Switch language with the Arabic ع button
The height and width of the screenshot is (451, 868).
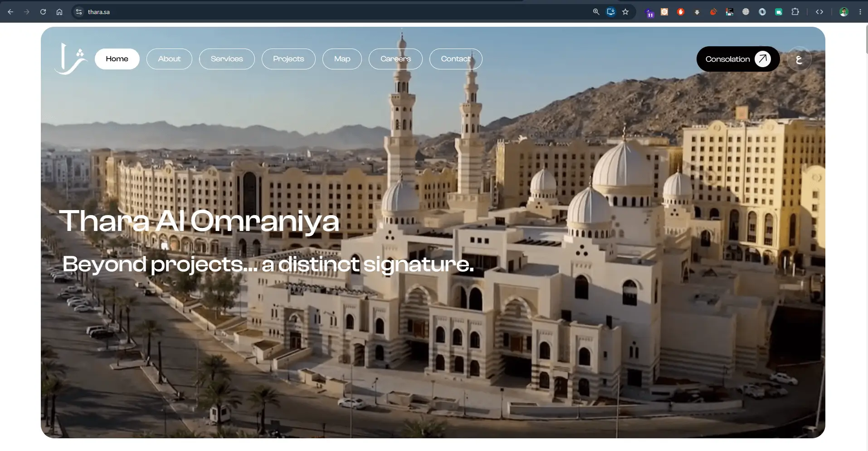799,59
